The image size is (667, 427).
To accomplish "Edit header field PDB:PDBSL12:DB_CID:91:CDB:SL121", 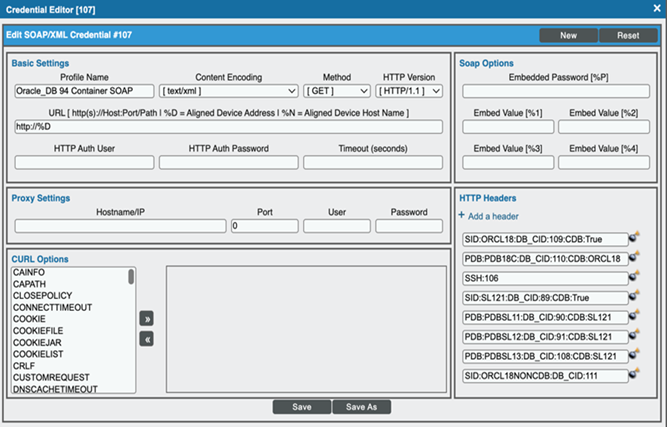I will 545,337.
